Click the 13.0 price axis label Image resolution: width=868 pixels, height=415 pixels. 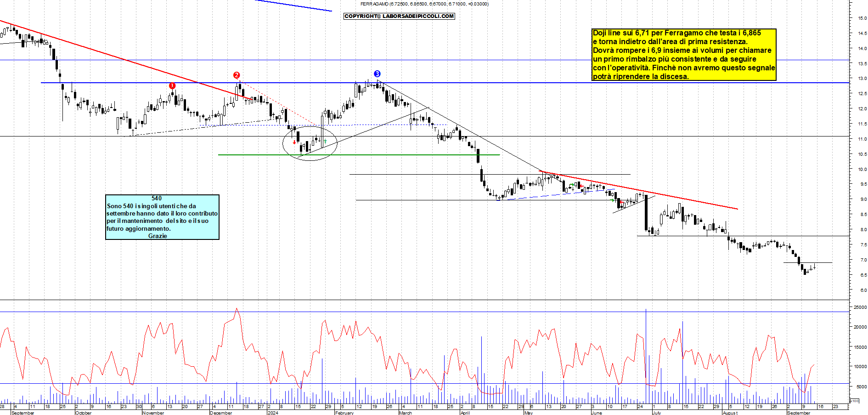tap(862, 79)
